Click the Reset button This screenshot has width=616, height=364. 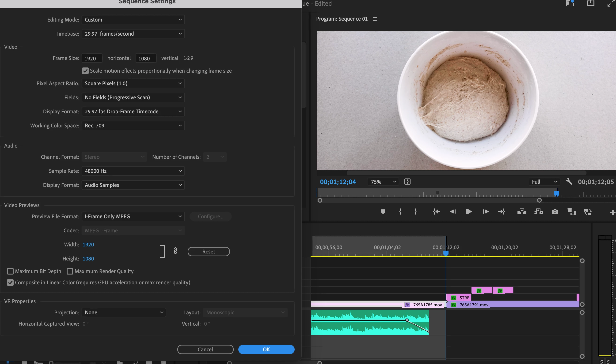[x=208, y=251]
